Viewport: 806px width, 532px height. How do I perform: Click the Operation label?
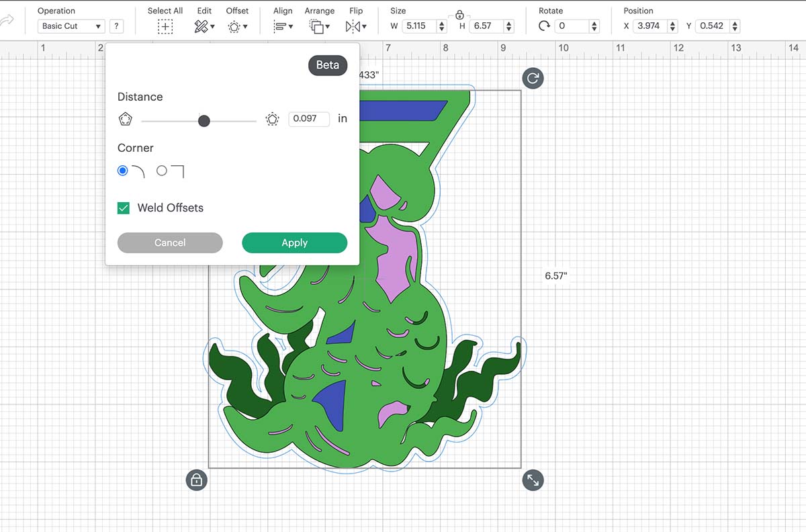[x=56, y=11]
